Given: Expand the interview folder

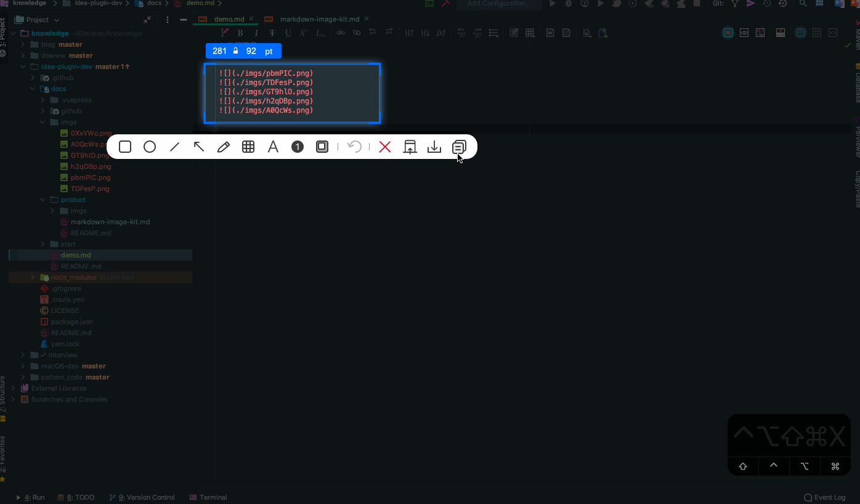Looking at the screenshot, I should 23,355.
